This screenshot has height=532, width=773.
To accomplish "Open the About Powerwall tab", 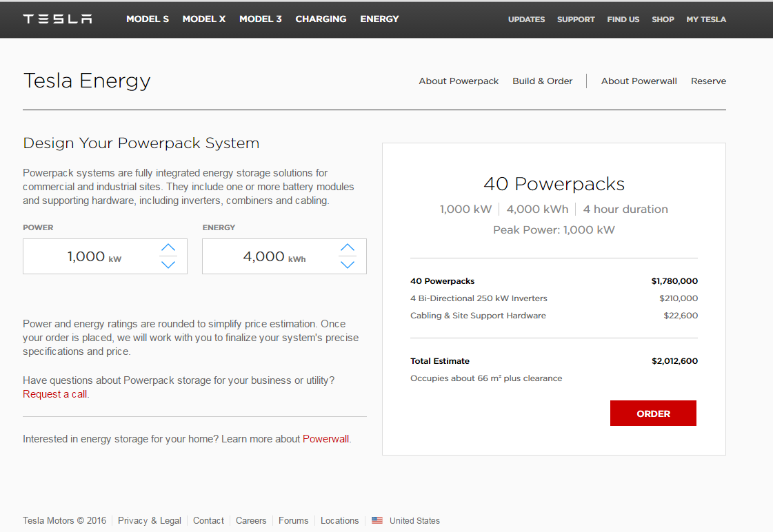I will [x=639, y=81].
